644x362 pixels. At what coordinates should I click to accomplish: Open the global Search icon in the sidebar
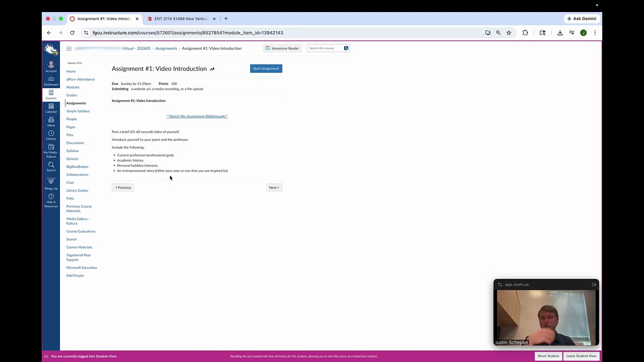pyautogui.click(x=51, y=166)
